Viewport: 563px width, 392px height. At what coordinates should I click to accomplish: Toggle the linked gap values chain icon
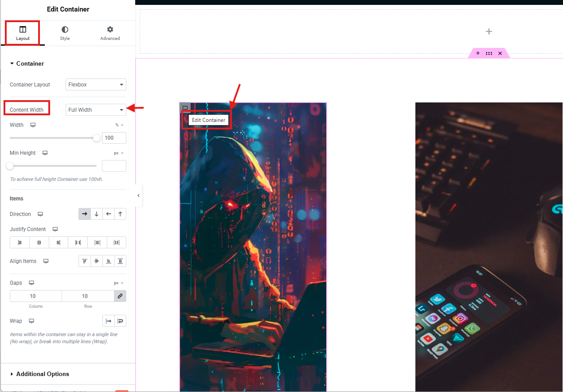(120, 296)
